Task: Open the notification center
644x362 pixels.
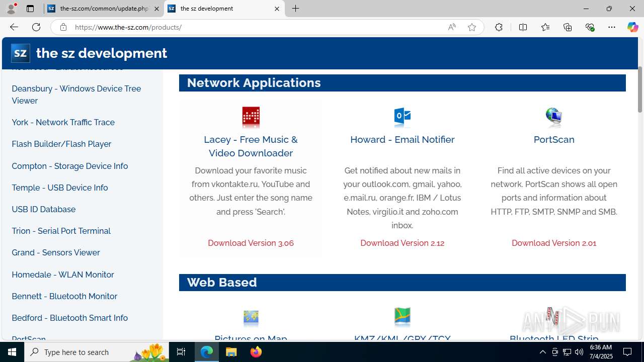Action: coord(628,352)
